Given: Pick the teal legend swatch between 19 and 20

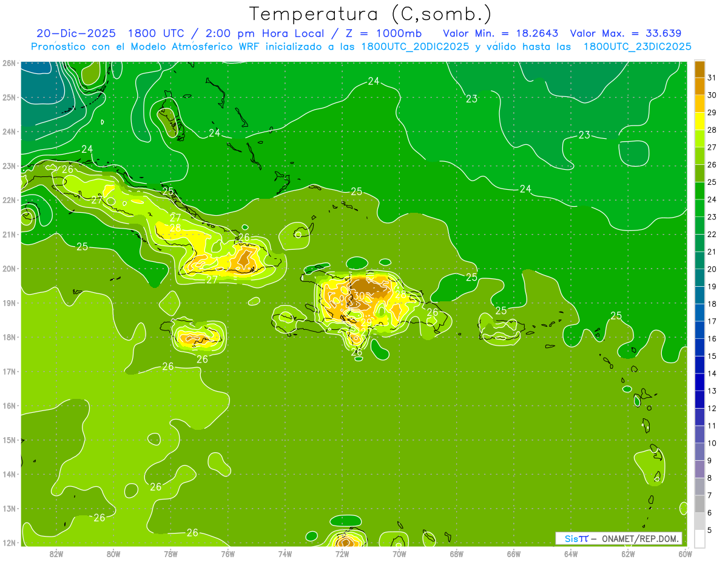Looking at the screenshot, I should 699,278.
